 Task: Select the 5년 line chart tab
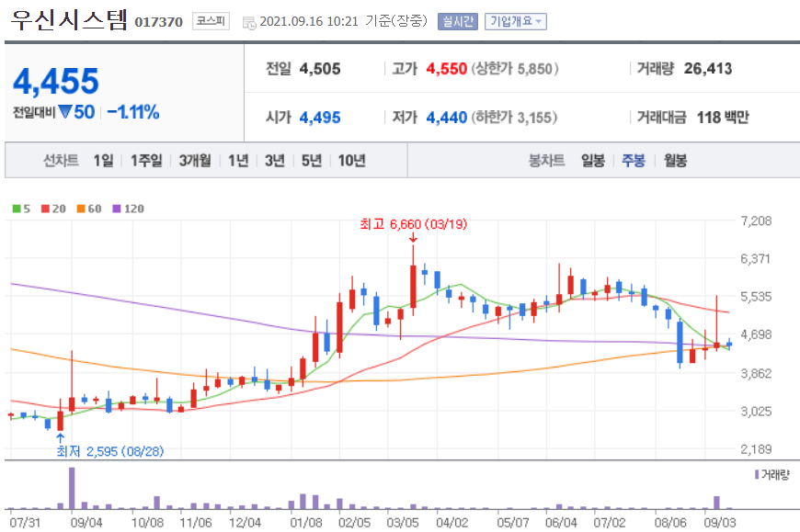311,161
